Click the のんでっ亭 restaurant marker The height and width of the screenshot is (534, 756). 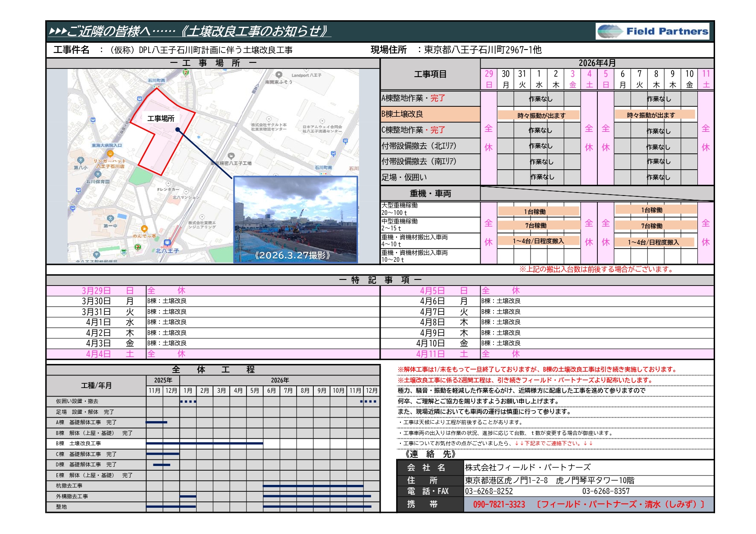(x=144, y=229)
